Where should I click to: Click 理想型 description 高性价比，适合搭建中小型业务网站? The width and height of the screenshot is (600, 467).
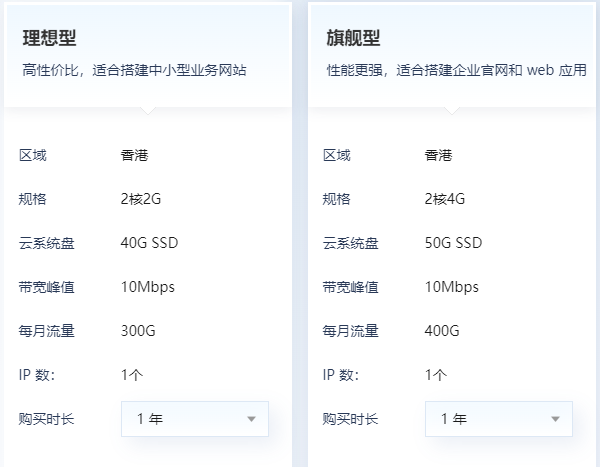point(134,70)
